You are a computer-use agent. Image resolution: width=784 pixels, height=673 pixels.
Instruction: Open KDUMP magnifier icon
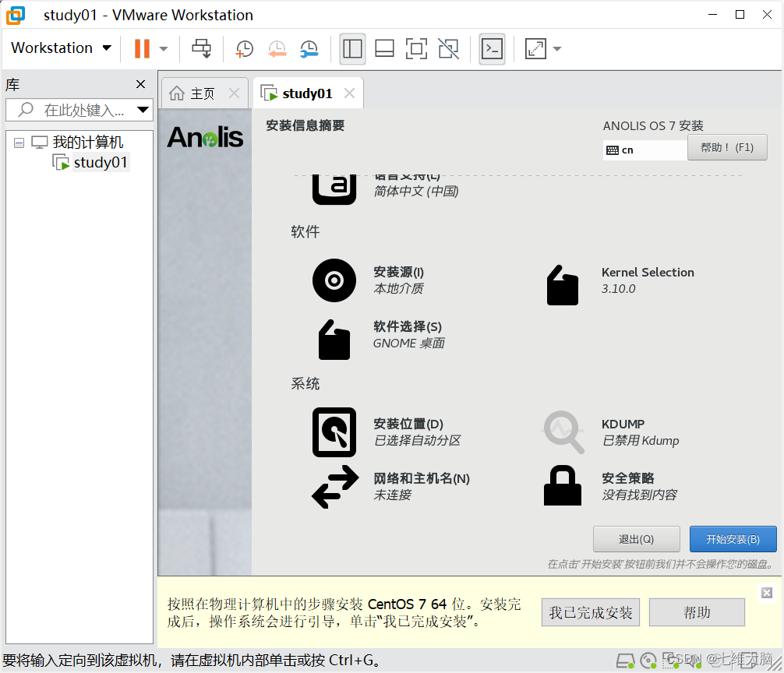coord(563,432)
